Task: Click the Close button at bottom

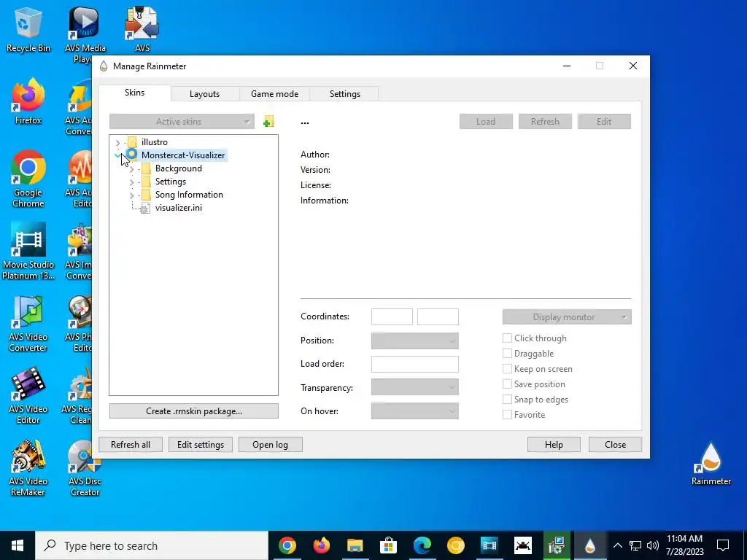Action: pos(615,444)
